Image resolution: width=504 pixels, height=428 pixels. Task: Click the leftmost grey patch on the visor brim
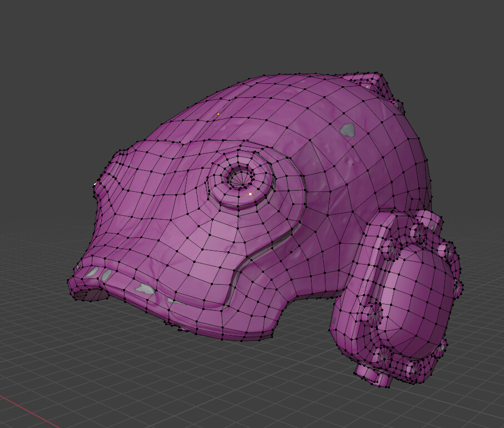point(92,273)
